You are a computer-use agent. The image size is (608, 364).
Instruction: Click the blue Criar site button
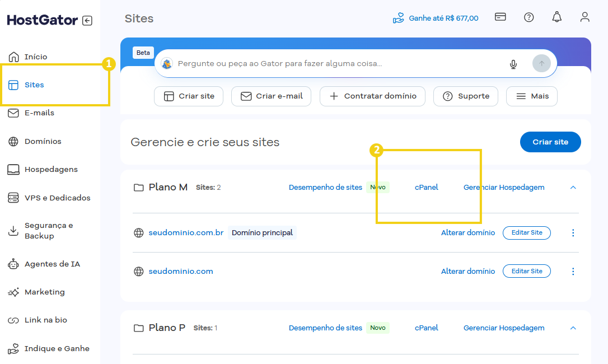(550, 142)
